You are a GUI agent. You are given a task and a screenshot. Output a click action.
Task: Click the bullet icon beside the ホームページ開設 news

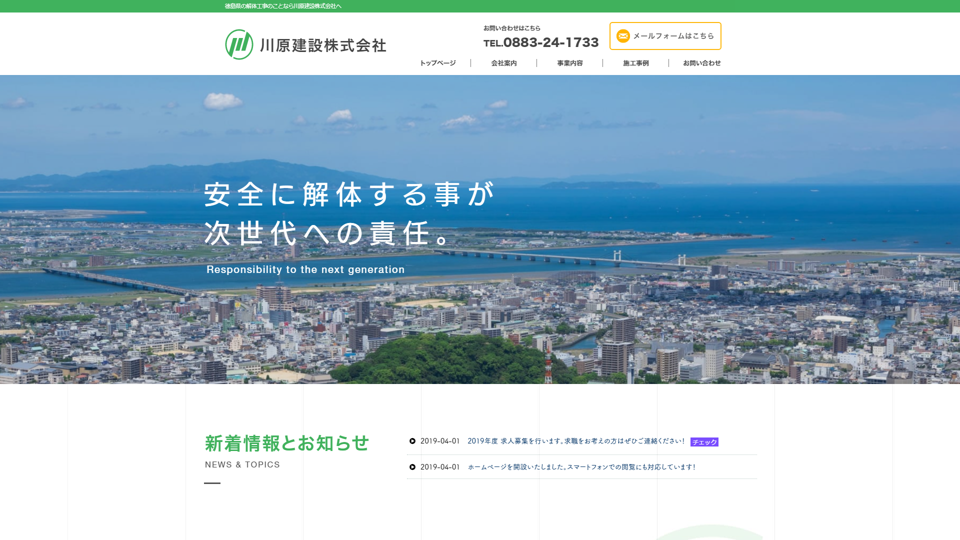pos(412,467)
